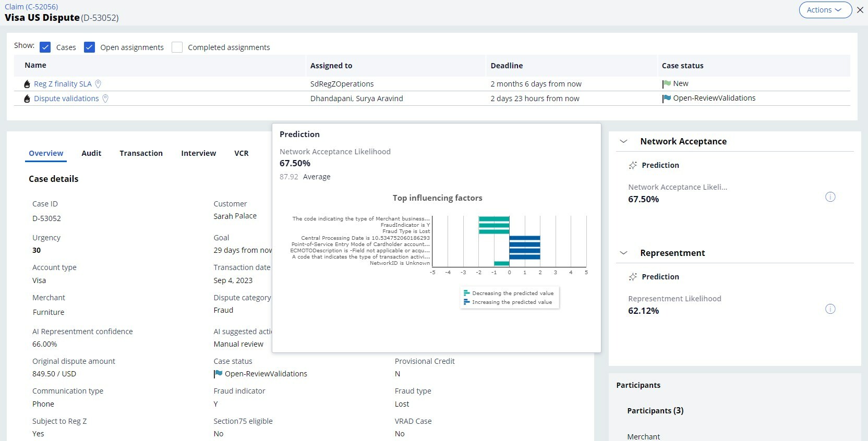Click the flame icon next to Dispute validations
Screen dimensions: 868x441
click(x=27, y=99)
